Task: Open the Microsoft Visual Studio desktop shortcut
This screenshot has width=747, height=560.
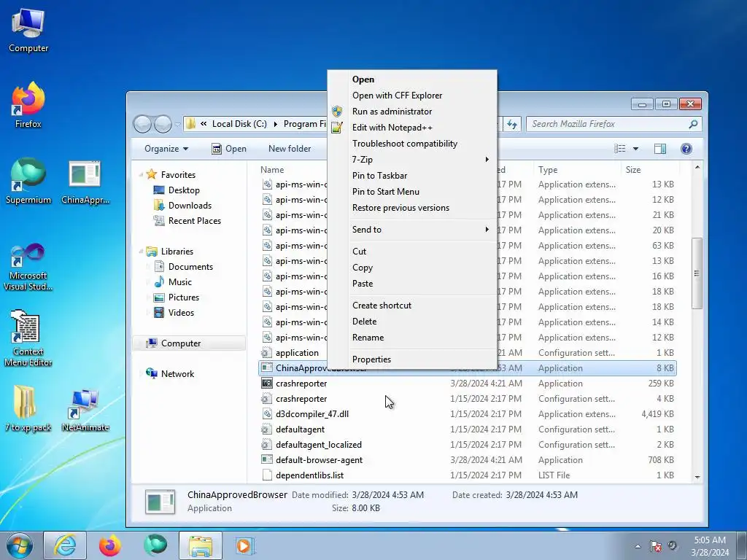Action: [x=28, y=267]
